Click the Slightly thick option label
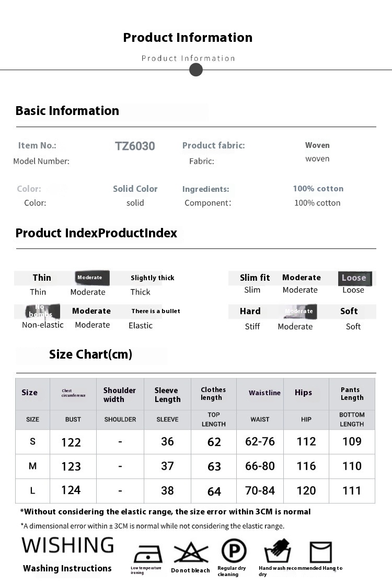Viewport: 392px width, 586px height. [153, 278]
